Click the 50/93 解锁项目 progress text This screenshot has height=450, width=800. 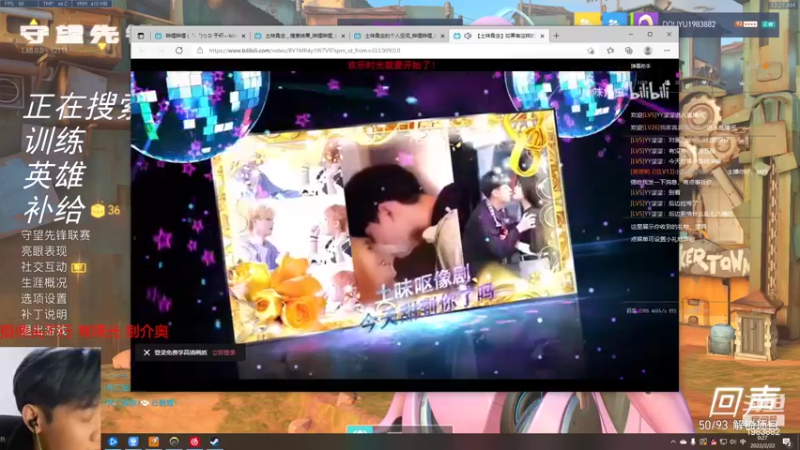click(738, 424)
